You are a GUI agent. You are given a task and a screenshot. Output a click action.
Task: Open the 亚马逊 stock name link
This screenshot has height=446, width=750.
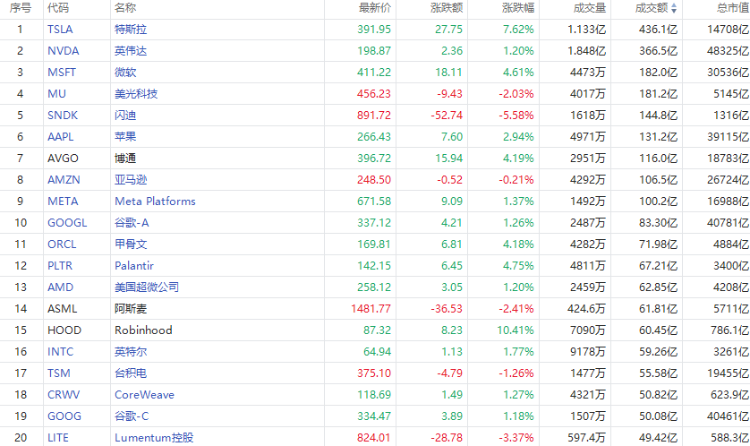tap(131, 180)
